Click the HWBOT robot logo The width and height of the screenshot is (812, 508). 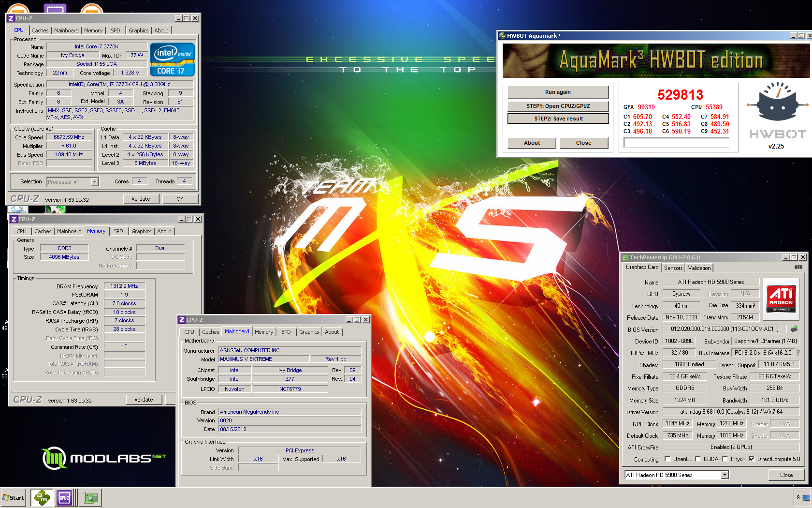(777, 102)
